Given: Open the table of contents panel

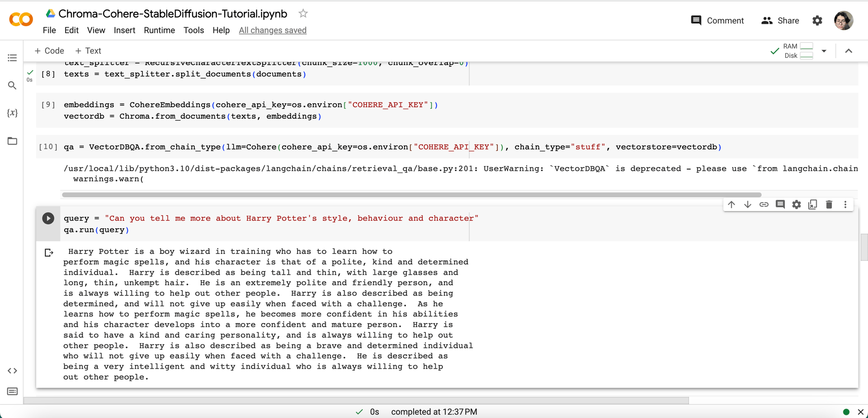Looking at the screenshot, I should click(x=12, y=58).
